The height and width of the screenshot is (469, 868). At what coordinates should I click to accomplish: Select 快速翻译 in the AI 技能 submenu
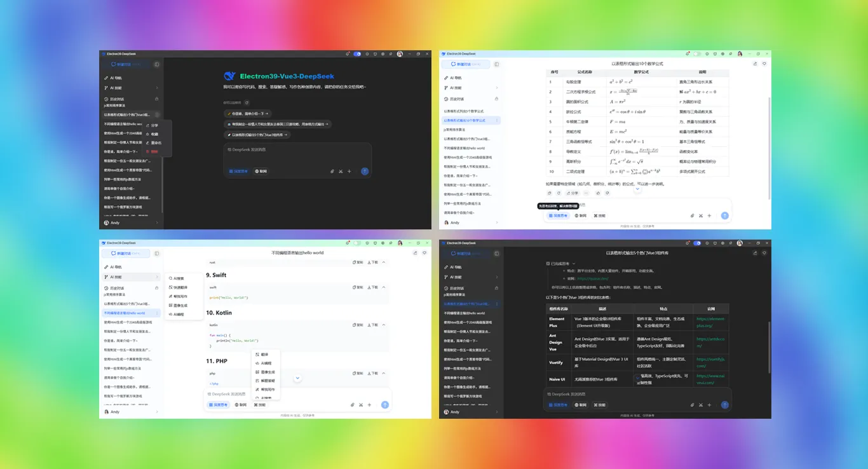[186, 287]
